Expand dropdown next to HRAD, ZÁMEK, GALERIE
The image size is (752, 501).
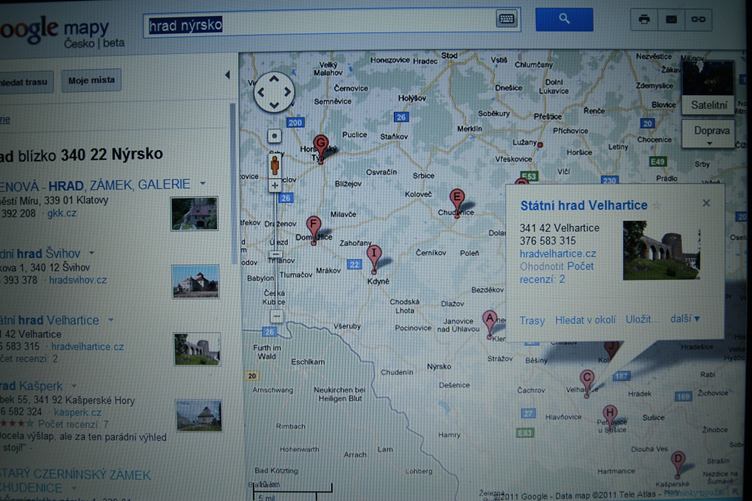click(203, 183)
